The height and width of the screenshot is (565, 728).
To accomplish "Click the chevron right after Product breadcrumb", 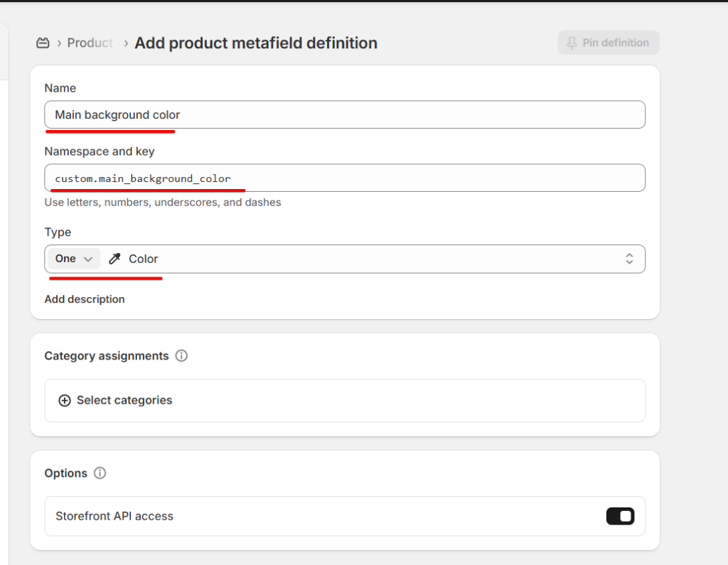I will (126, 43).
